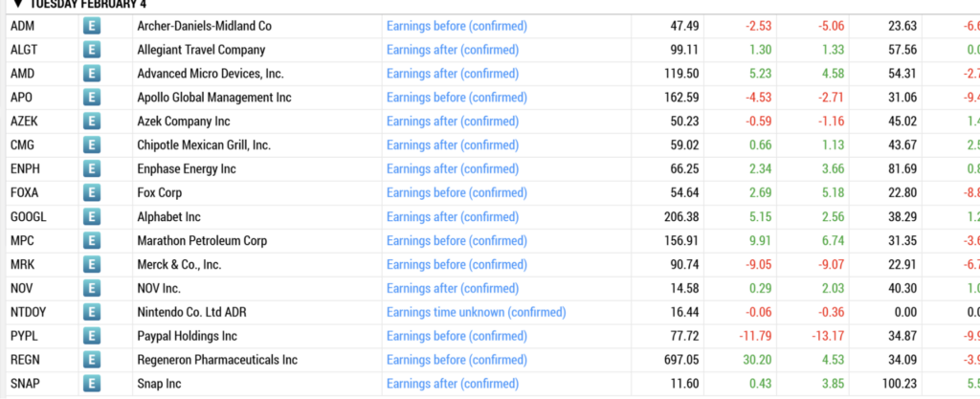This screenshot has height=399, width=980.
Task: Select the ENPH ticker symbol
Action: tap(26, 169)
